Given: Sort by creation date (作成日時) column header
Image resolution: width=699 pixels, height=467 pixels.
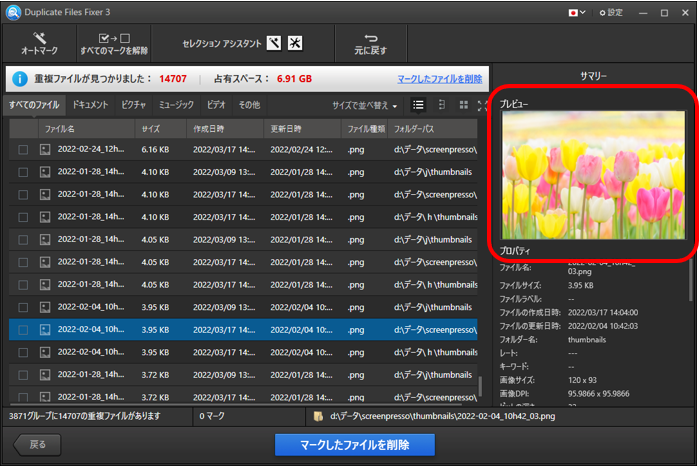Looking at the screenshot, I should click(225, 129).
